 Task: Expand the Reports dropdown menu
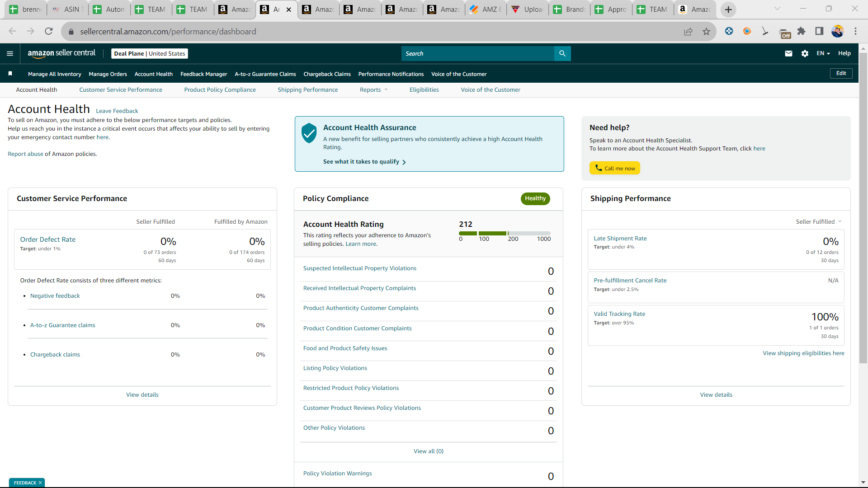[373, 89]
